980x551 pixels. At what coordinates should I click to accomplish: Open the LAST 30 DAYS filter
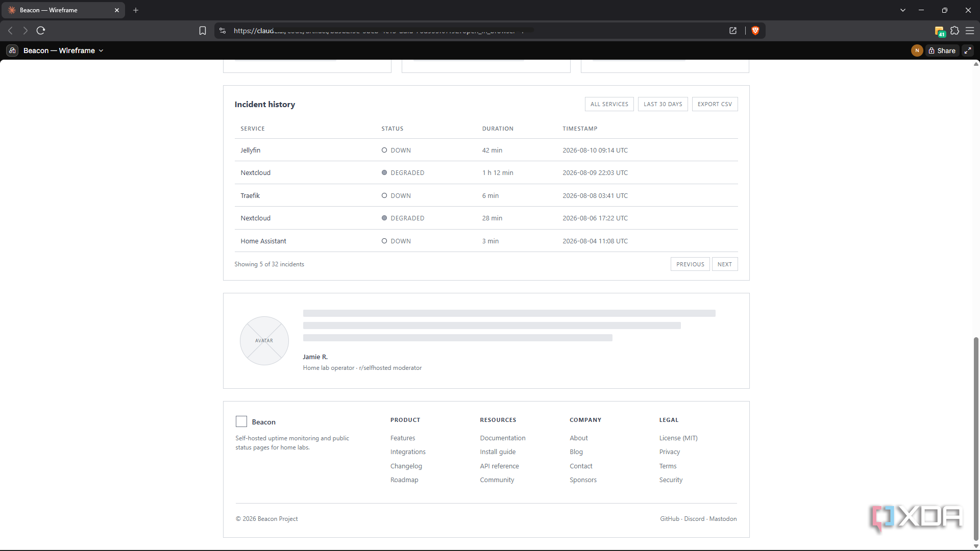pos(663,104)
